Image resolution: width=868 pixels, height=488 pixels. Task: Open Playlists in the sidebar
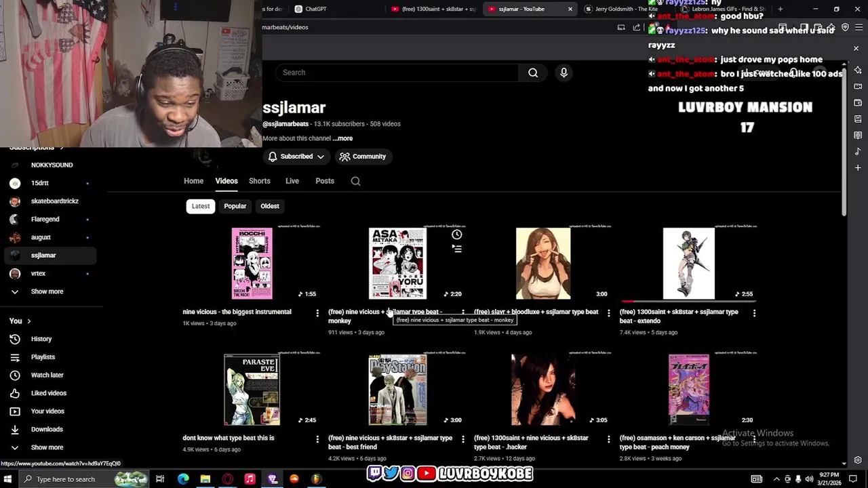(43, 357)
